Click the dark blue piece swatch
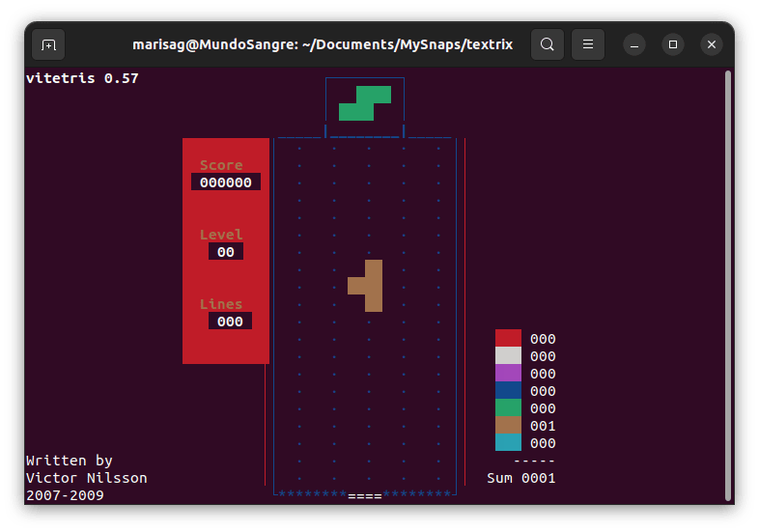The width and height of the screenshot is (759, 532). tap(508, 390)
